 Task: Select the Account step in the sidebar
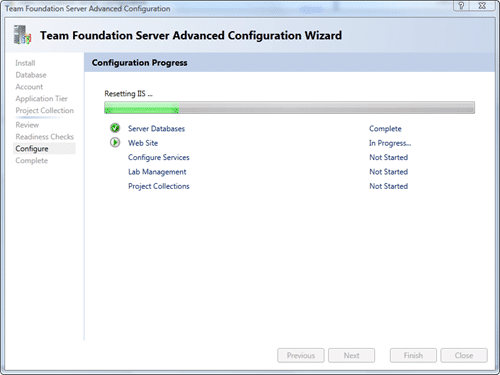[29, 87]
